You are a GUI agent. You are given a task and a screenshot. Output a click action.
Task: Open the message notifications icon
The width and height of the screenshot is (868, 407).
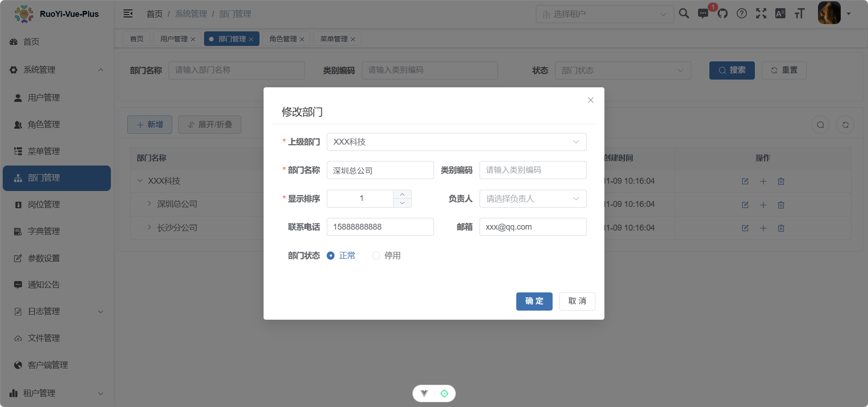(x=703, y=14)
